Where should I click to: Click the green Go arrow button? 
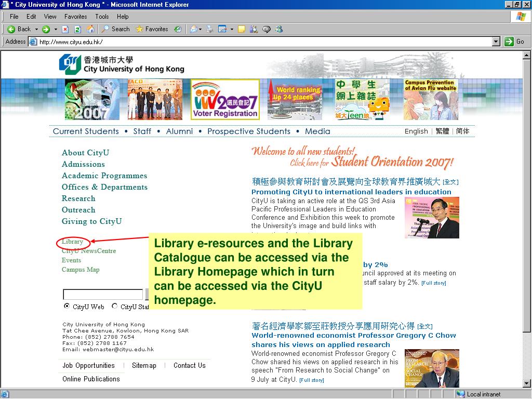(x=509, y=42)
